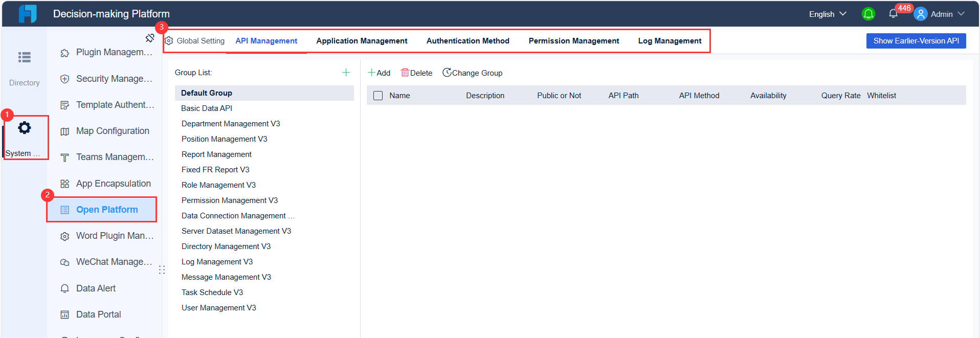Expand the Admin account dropdown arrow
980x338 pixels.
coord(961,14)
